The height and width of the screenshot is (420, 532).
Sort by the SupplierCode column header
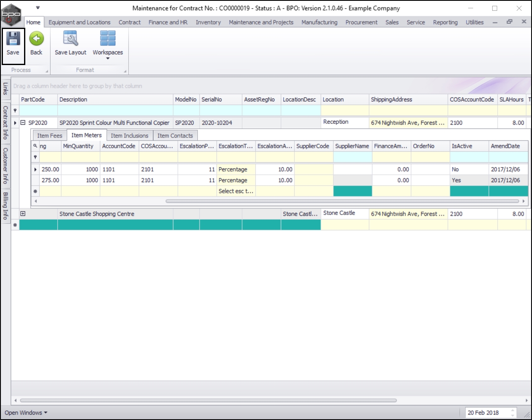[314, 146]
